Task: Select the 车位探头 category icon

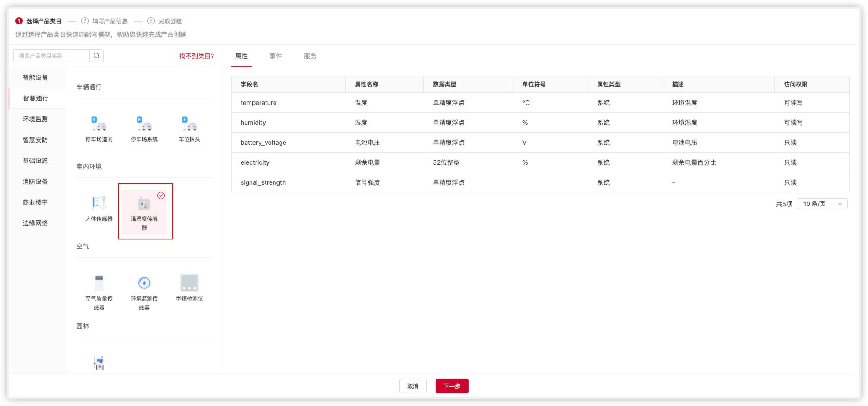Action: pyautogui.click(x=190, y=124)
